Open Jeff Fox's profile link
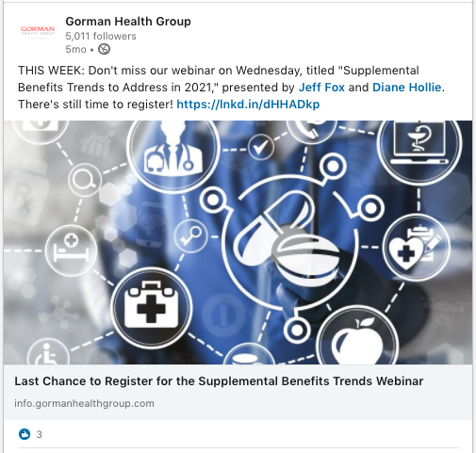 tap(321, 87)
